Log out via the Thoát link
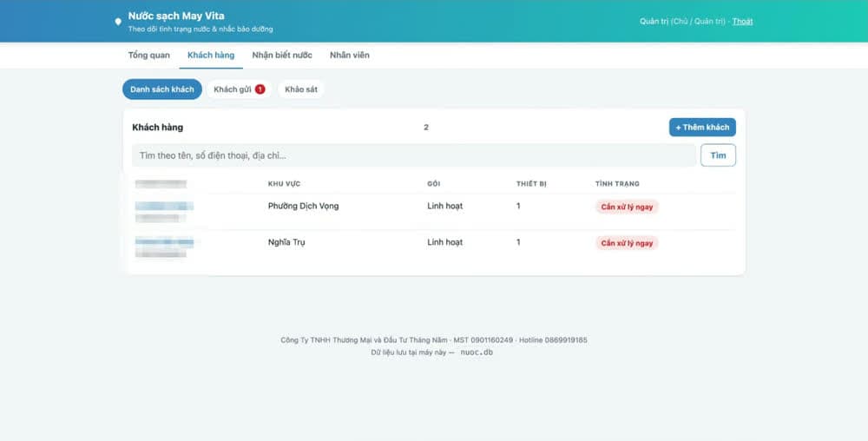The image size is (868, 441). tap(742, 22)
